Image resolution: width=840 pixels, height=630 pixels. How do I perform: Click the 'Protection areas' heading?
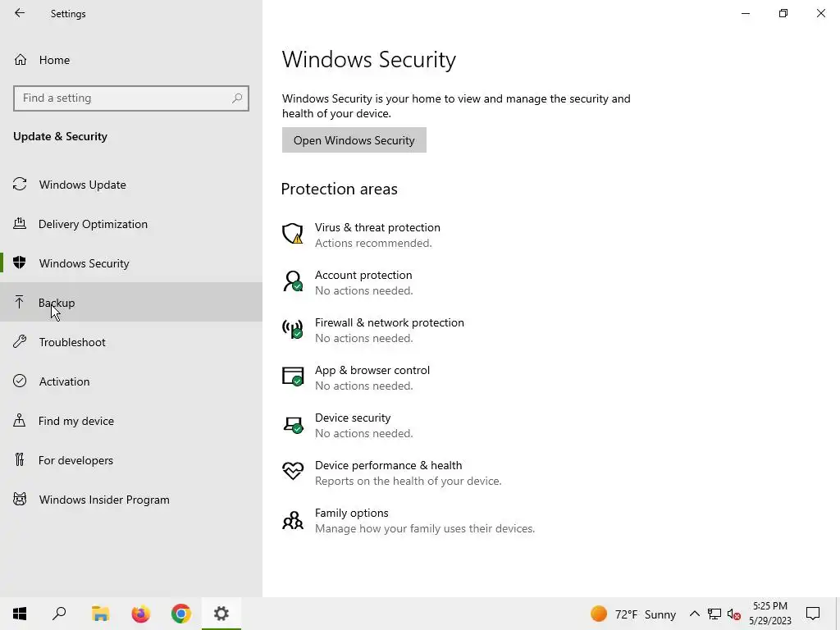(x=339, y=189)
